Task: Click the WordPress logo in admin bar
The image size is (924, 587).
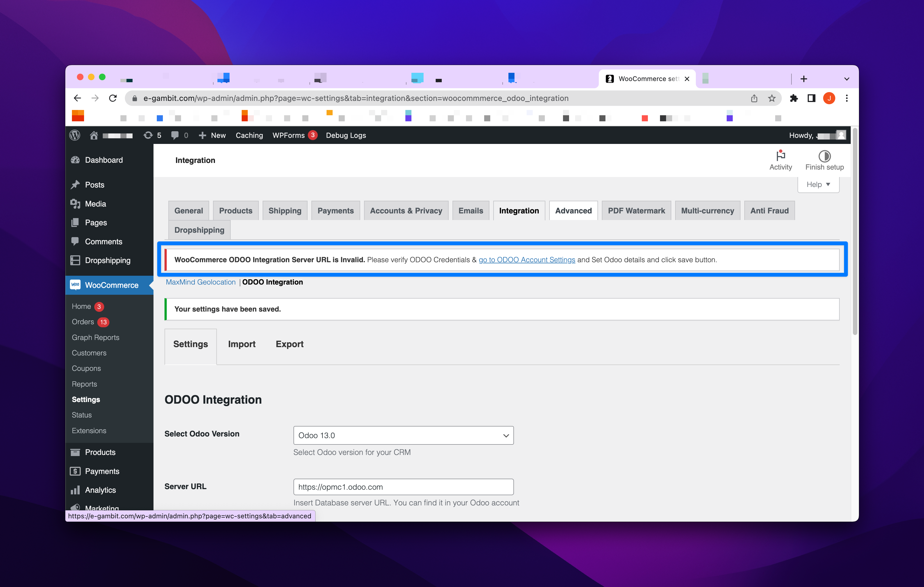Action: [x=75, y=135]
